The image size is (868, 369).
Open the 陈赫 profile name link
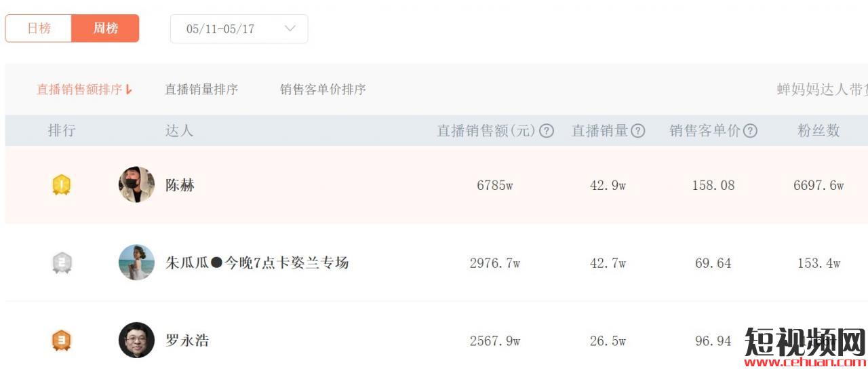point(180,185)
